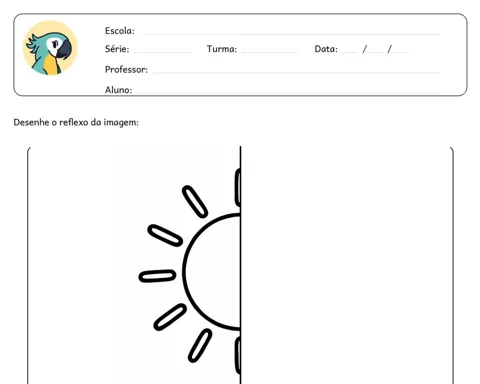
Task: Click the vertical mirror line
Action: (x=240, y=265)
